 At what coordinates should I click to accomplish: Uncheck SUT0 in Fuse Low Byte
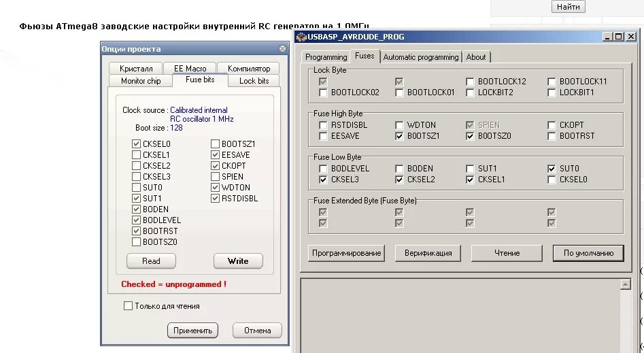coord(552,169)
